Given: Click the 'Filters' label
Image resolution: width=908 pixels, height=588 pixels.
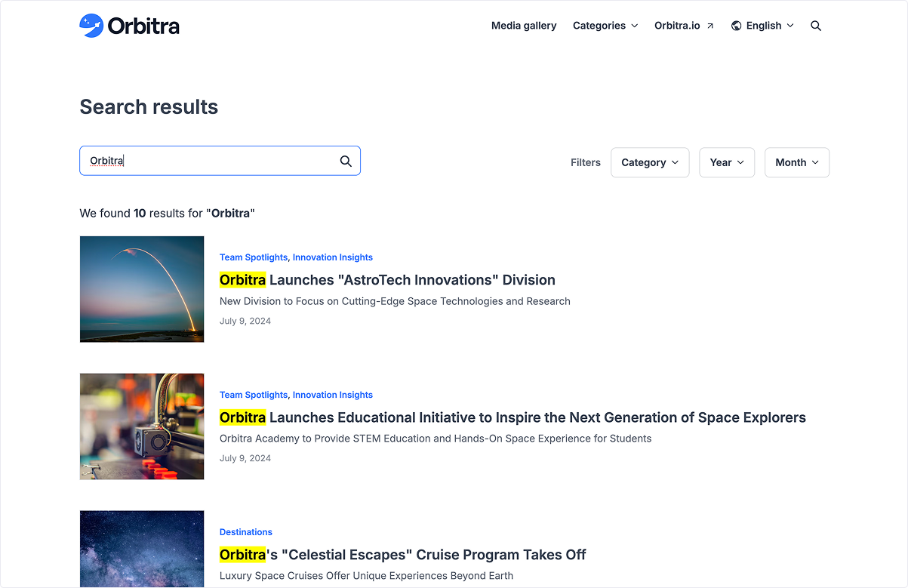Looking at the screenshot, I should pos(586,162).
